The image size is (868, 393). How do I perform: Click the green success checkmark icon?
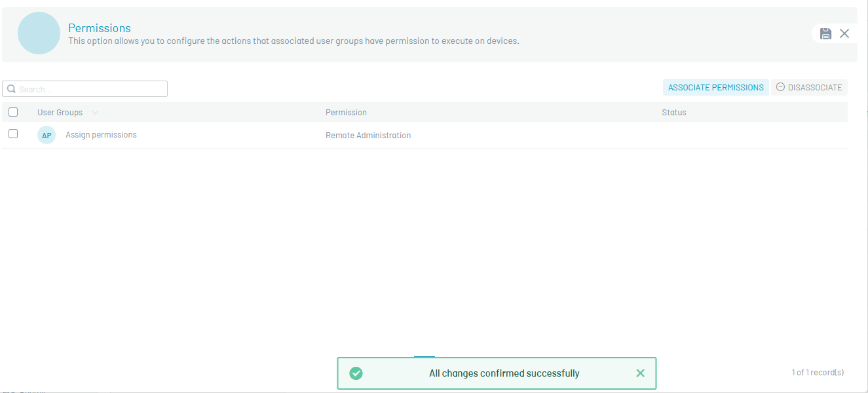356,373
